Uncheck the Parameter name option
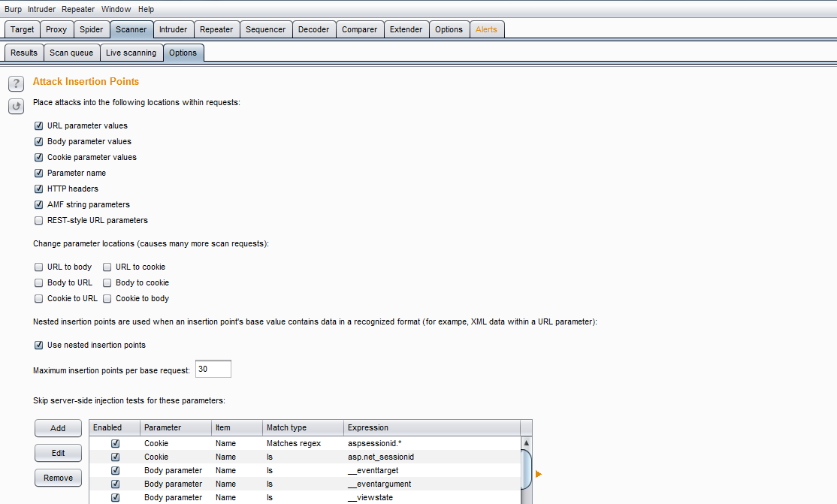The image size is (837, 504). point(38,173)
